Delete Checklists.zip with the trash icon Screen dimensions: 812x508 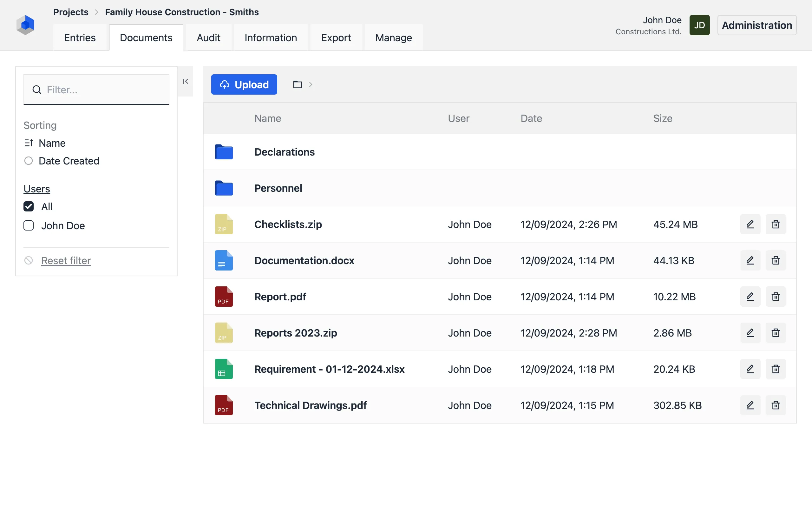(x=776, y=224)
